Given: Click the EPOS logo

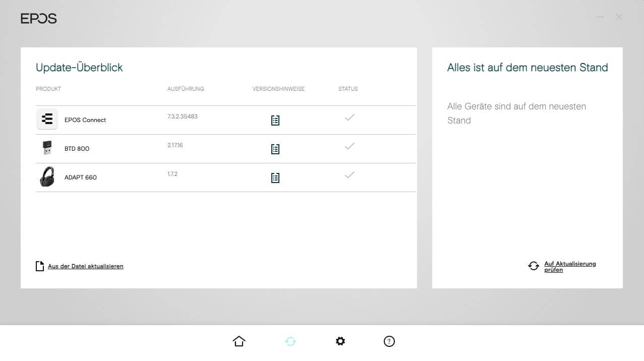Looking at the screenshot, I should pos(39,19).
